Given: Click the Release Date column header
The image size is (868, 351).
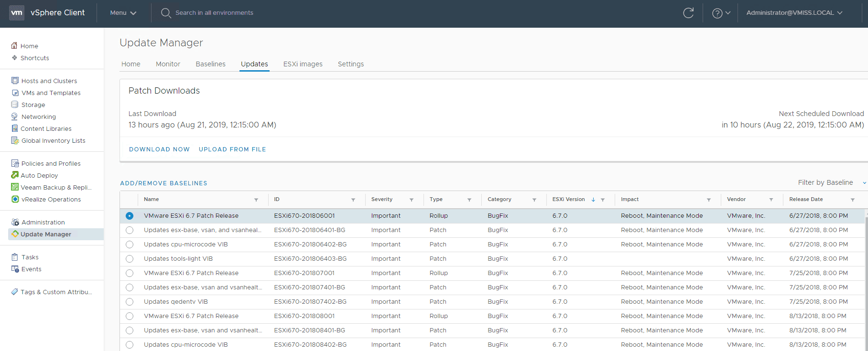Looking at the screenshot, I should point(806,199).
